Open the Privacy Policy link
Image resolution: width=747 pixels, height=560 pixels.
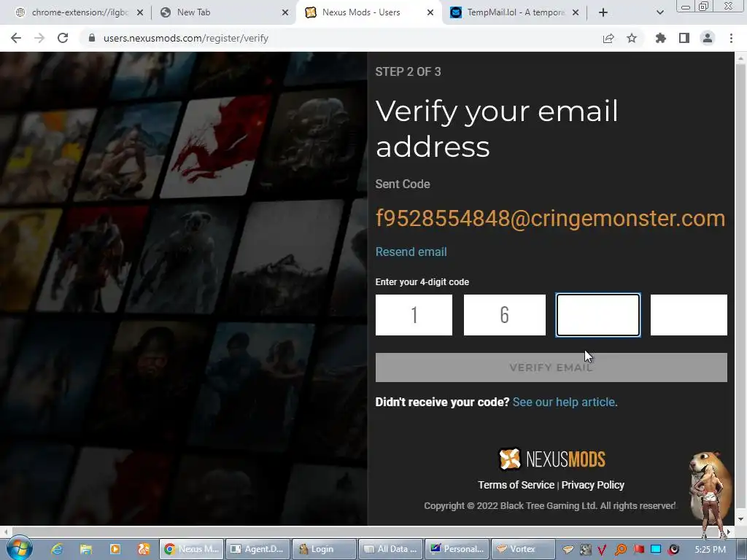click(x=592, y=485)
